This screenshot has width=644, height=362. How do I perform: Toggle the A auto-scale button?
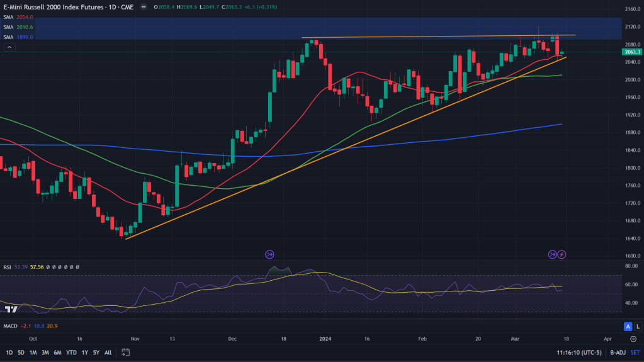tap(626, 326)
